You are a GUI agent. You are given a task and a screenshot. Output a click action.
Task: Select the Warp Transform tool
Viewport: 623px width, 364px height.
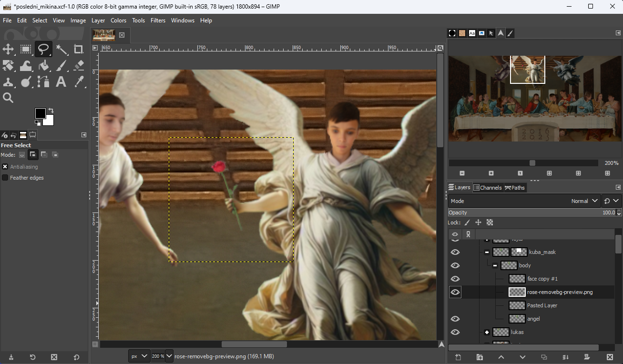point(26,65)
